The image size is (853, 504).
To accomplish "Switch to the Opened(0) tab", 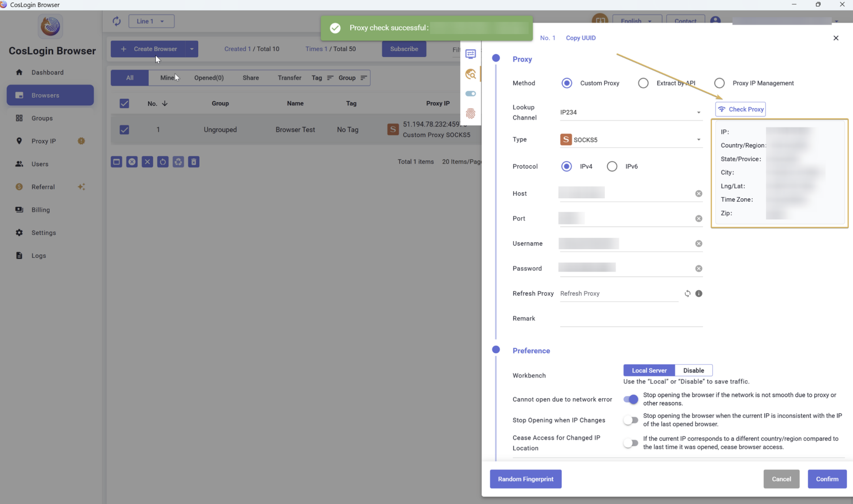I will 209,78.
